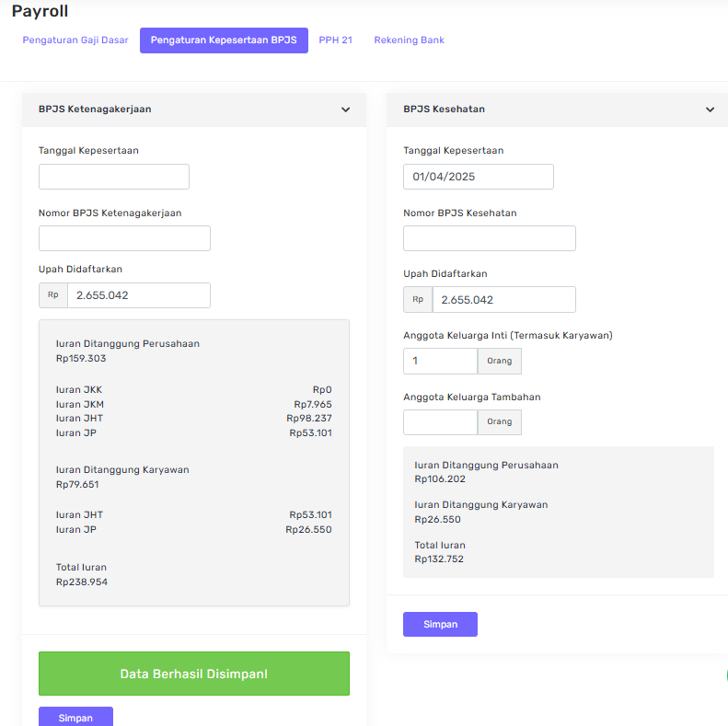The height and width of the screenshot is (726, 728).
Task: Click the Orang suffix beside Anggota Keluarga Inti
Action: 499,362
